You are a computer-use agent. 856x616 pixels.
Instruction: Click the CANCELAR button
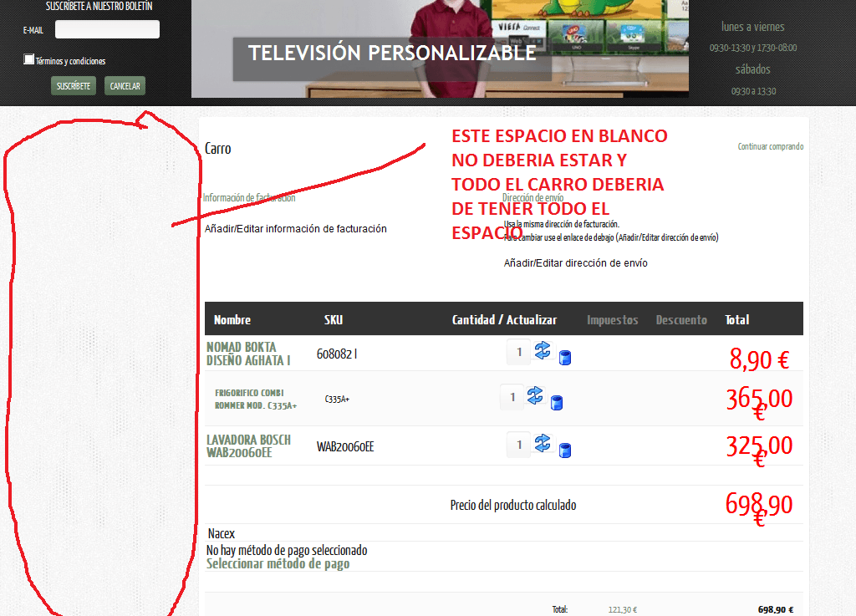[125, 85]
